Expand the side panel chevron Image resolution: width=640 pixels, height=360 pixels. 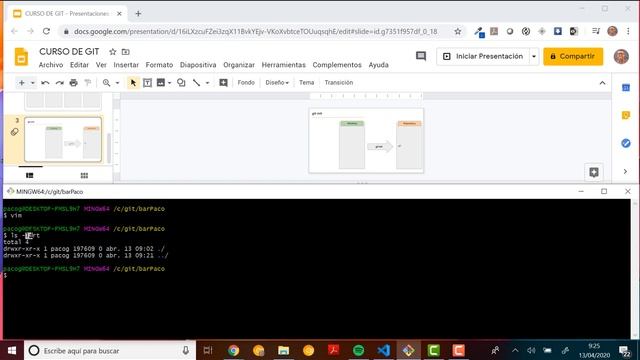(x=625, y=171)
